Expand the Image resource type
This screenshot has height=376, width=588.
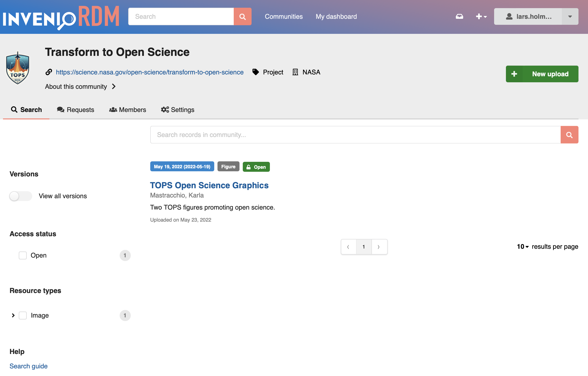tap(13, 315)
